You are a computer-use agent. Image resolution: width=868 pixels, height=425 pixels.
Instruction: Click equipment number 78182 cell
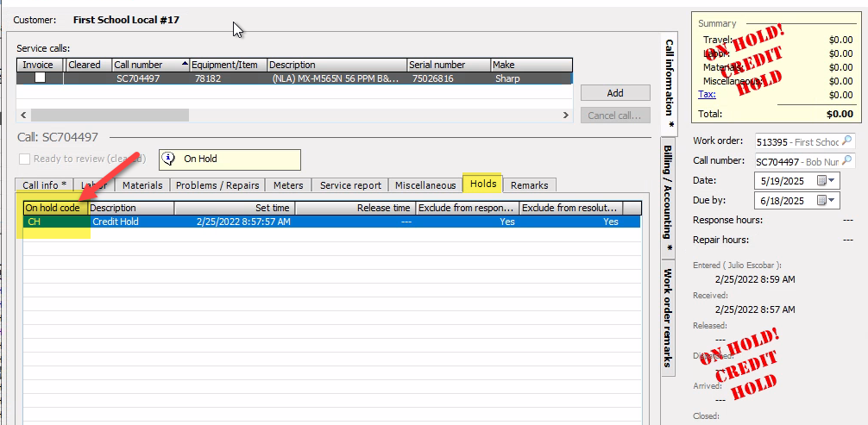pos(228,78)
